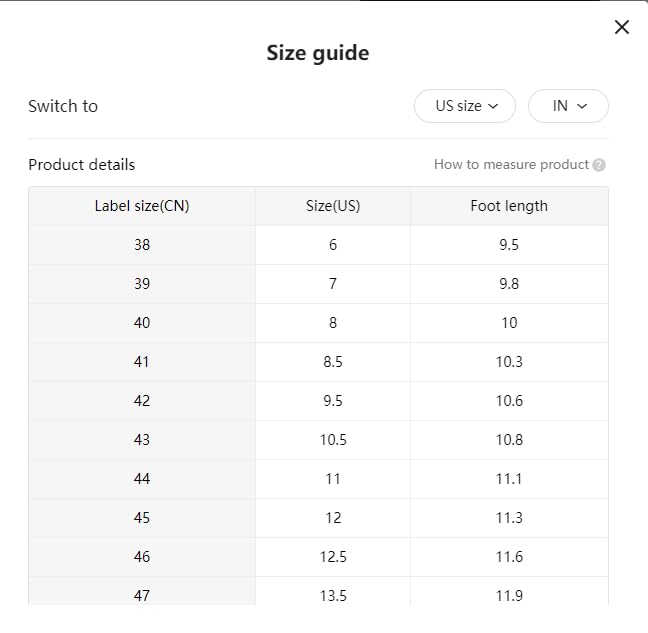Select the 10.6 foot length value

(x=509, y=401)
